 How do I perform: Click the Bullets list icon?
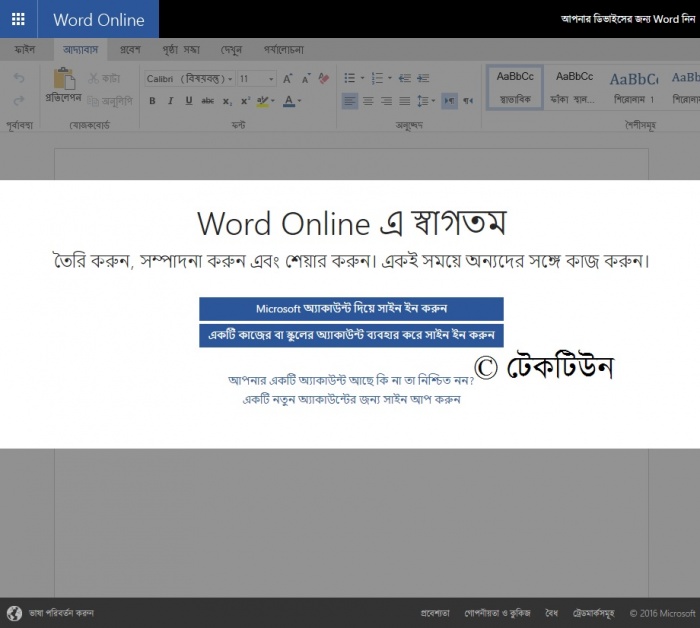point(350,78)
